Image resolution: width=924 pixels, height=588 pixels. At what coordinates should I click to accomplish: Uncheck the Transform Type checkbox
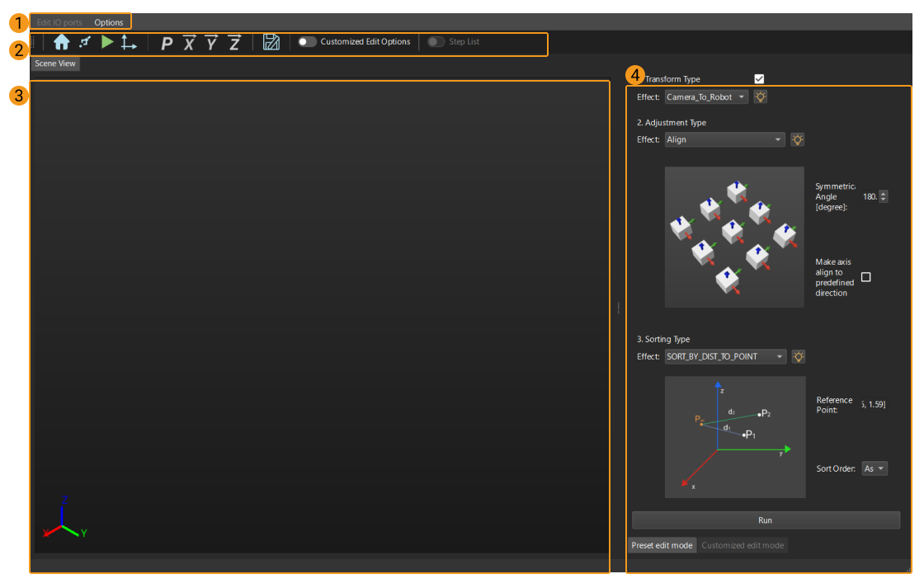click(x=759, y=79)
